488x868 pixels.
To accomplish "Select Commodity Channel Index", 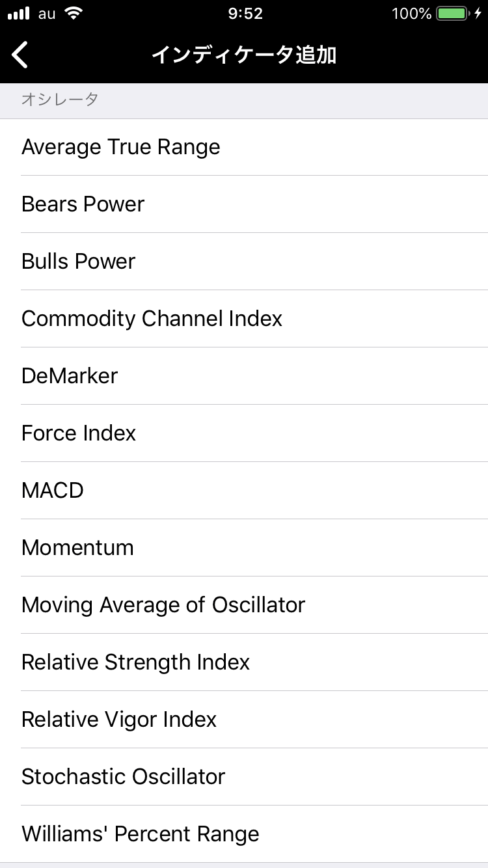I will tap(152, 319).
